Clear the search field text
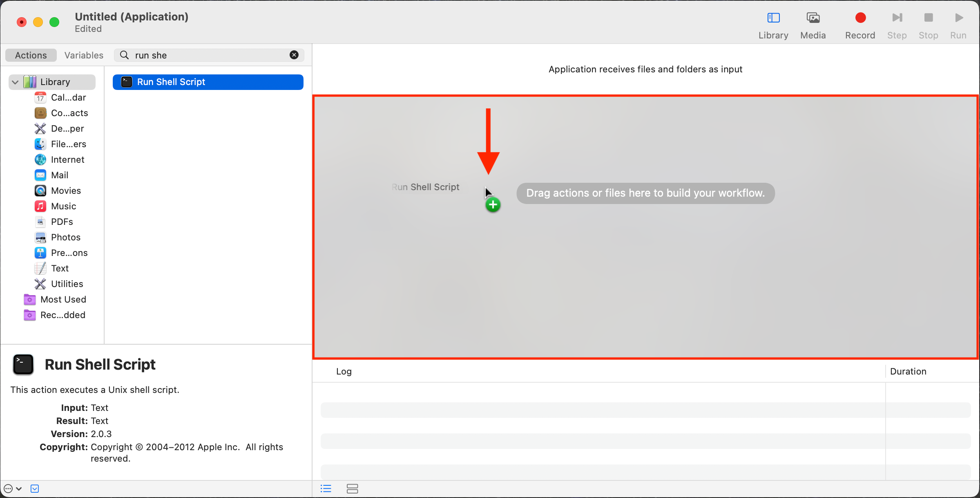The width and height of the screenshot is (980, 498). pos(294,55)
